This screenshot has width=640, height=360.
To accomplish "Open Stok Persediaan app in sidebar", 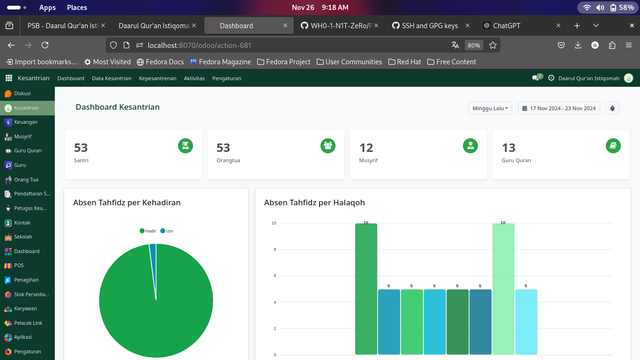I will pyautogui.click(x=27, y=294).
